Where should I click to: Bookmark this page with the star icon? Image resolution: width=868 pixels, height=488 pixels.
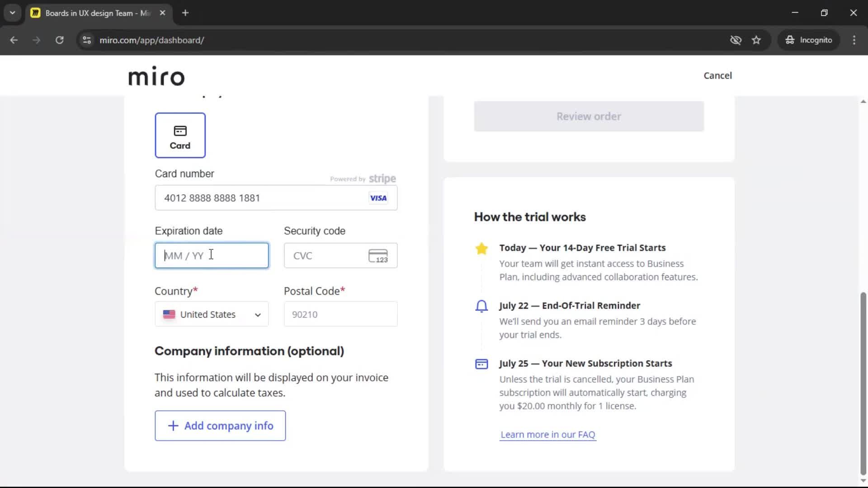tap(756, 40)
